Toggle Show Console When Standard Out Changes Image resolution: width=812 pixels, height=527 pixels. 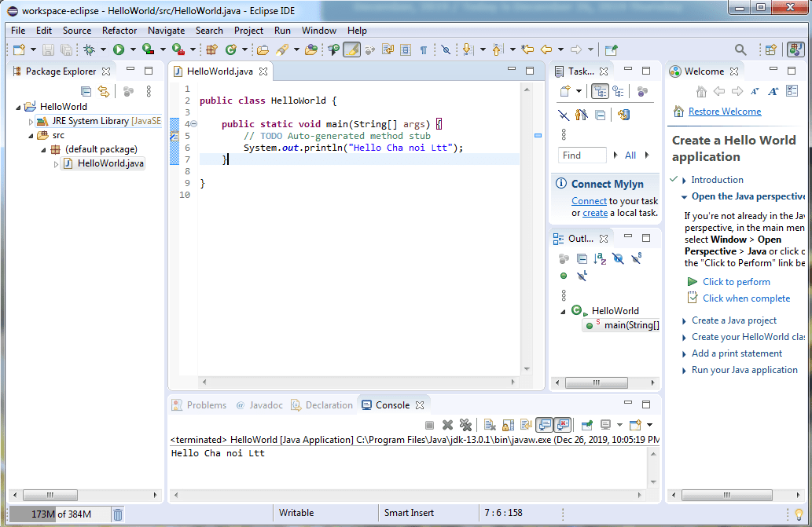[545, 425]
